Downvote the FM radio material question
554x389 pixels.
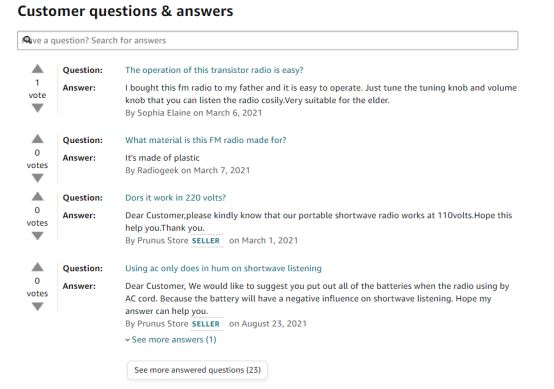click(x=37, y=178)
